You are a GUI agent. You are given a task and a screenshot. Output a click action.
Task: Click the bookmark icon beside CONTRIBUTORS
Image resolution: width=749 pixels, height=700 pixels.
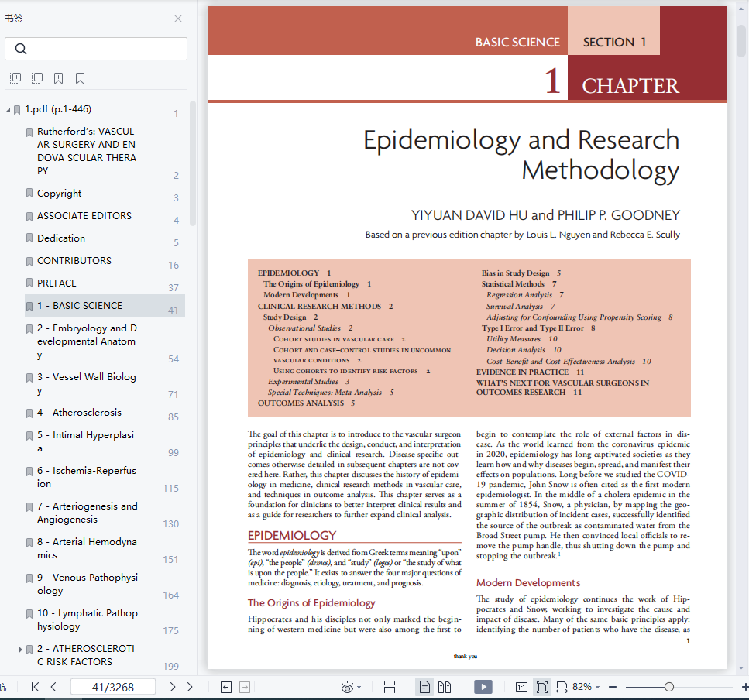click(x=29, y=261)
